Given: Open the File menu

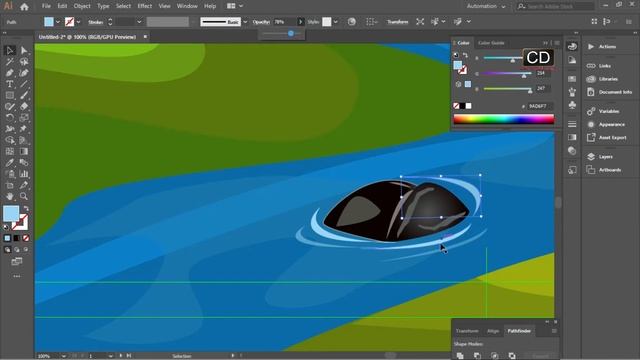Looking at the screenshot, I should (46, 6).
